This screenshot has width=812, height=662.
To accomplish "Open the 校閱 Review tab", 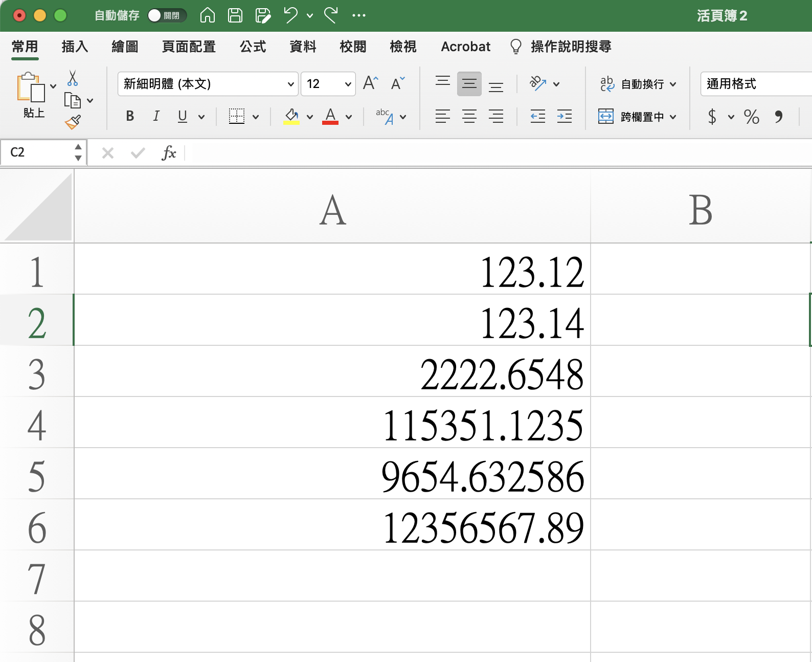I will pos(353,47).
